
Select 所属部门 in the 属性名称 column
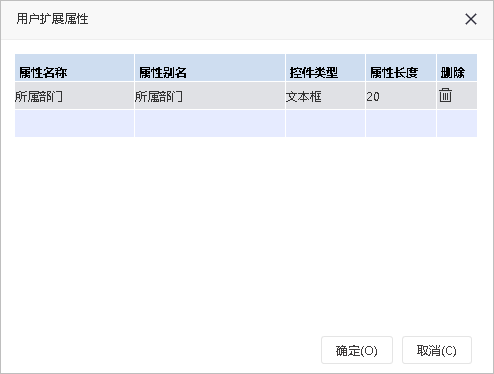(74, 96)
